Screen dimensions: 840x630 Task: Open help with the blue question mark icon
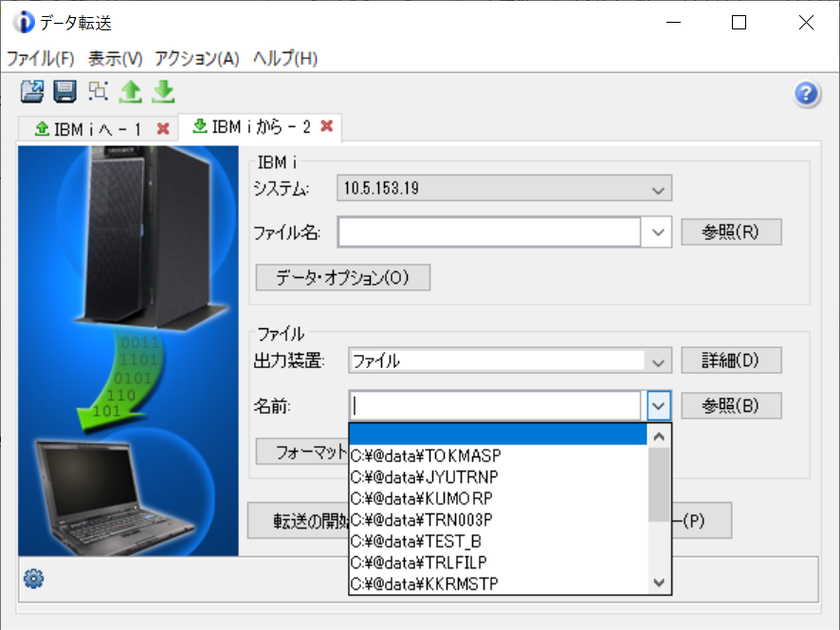point(806,94)
